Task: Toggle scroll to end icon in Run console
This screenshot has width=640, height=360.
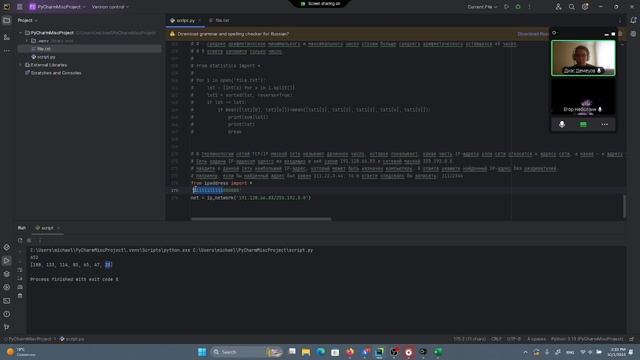Action: pos(20,278)
